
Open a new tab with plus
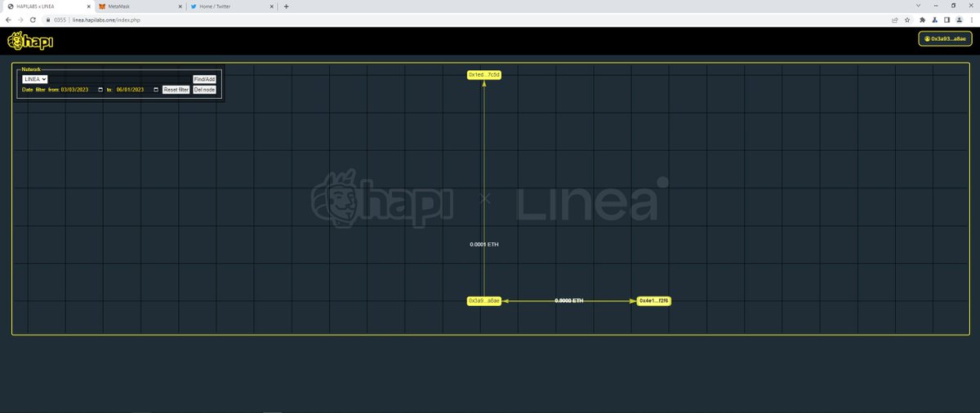click(x=286, y=6)
